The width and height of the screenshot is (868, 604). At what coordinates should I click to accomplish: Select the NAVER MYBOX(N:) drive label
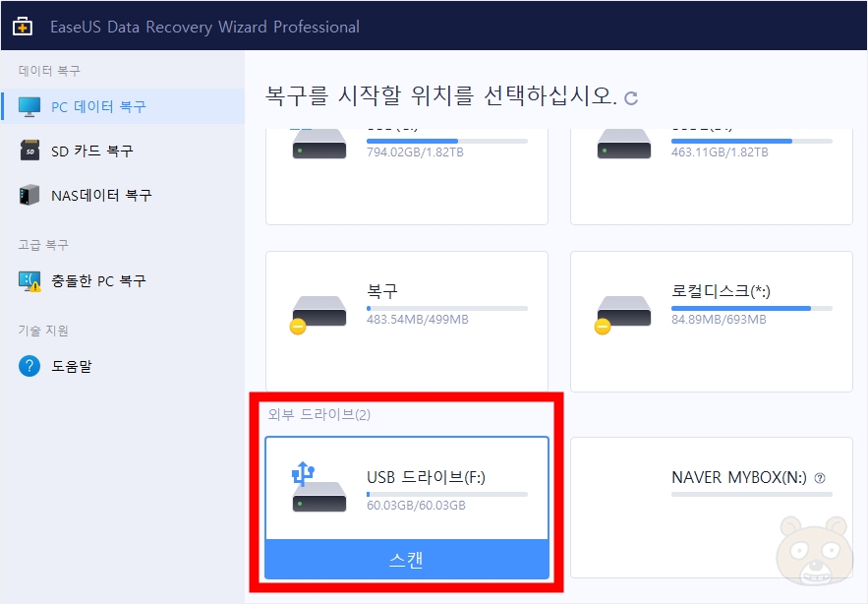[739, 477]
